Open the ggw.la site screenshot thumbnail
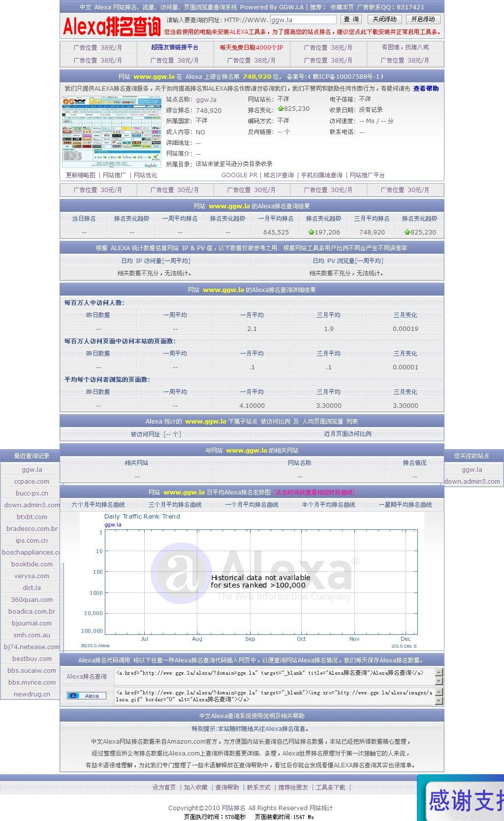This screenshot has width=504, height=821. point(112,132)
